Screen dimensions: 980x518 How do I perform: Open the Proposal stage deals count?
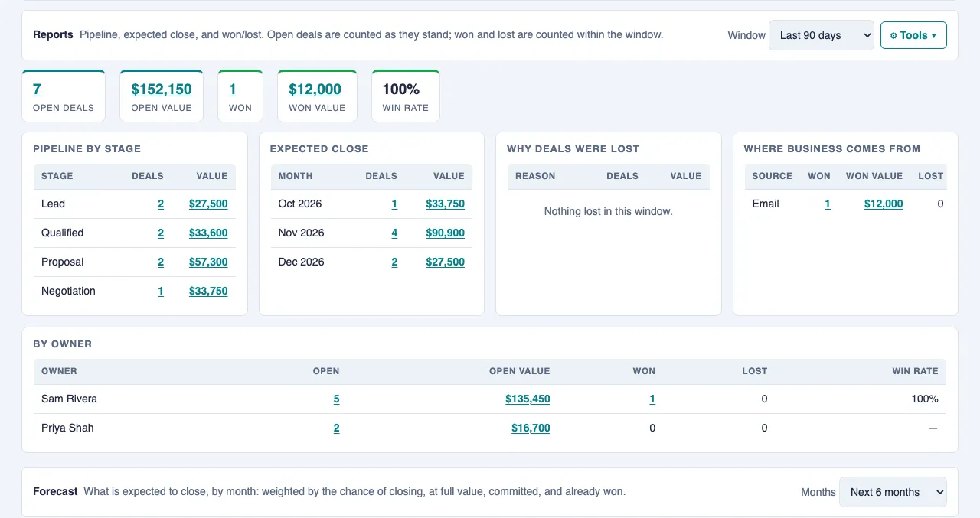(161, 262)
